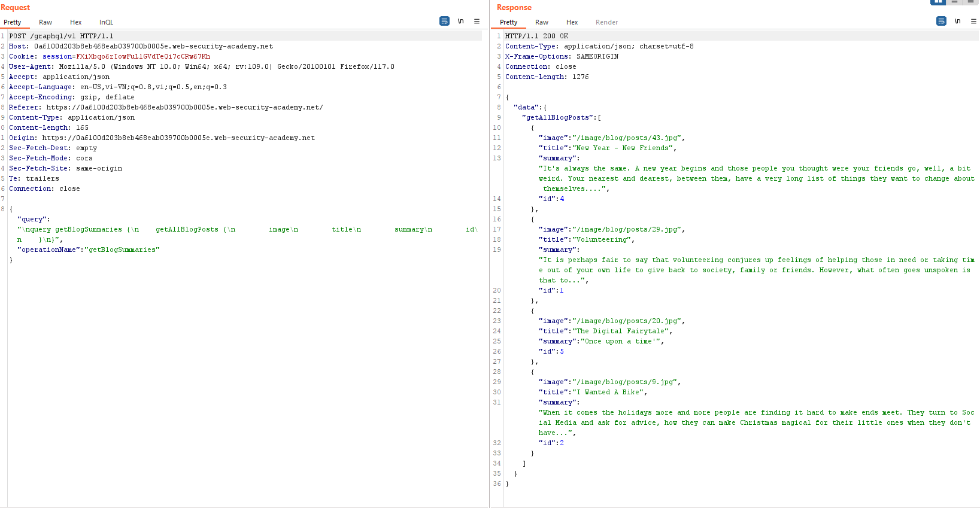The width and height of the screenshot is (980, 508).
Task: Select side-by-side layout view icon
Action: [937, 2]
